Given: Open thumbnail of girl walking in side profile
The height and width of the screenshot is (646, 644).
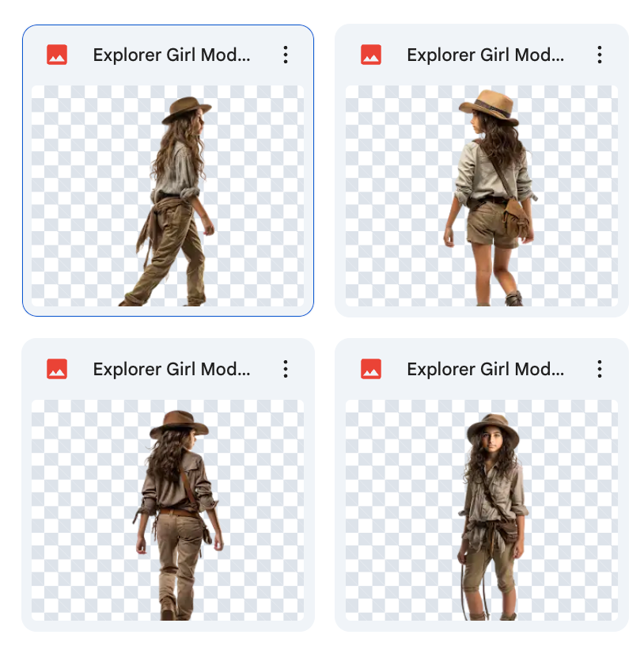Looking at the screenshot, I should pyautogui.click(x=168, y=196).
